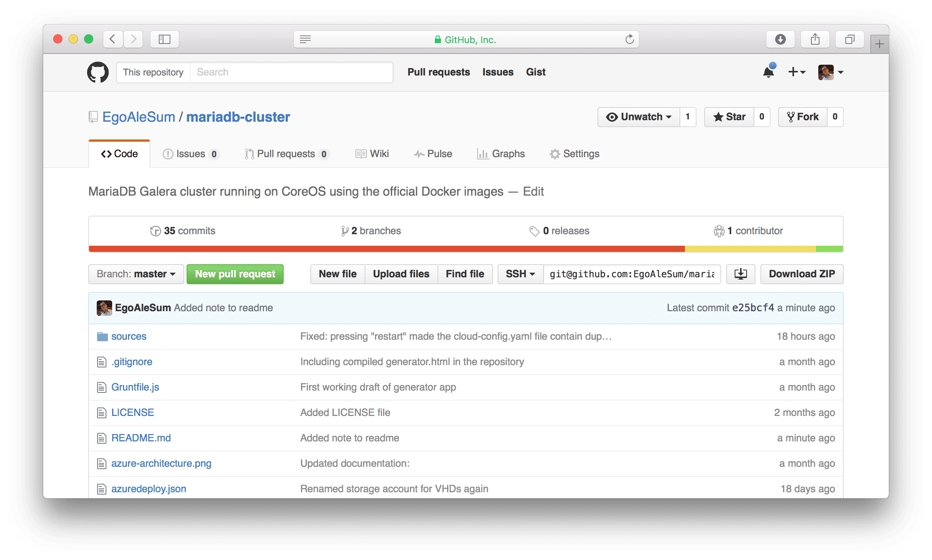Click the Safari address bar
The width and height of the screenshot is (932, 560).
pyautogui.click(x=466, y=39)
